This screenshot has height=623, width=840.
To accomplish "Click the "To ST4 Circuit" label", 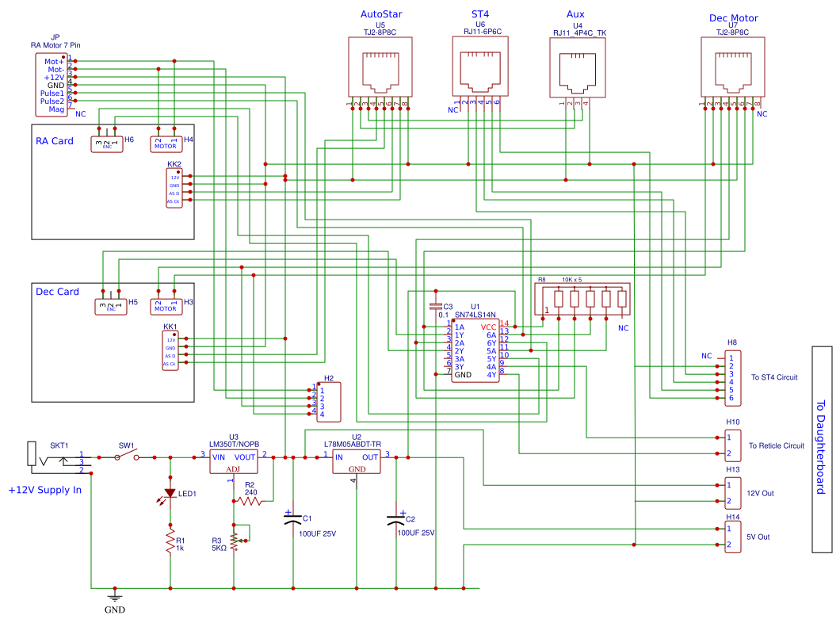I will (774, 377).
